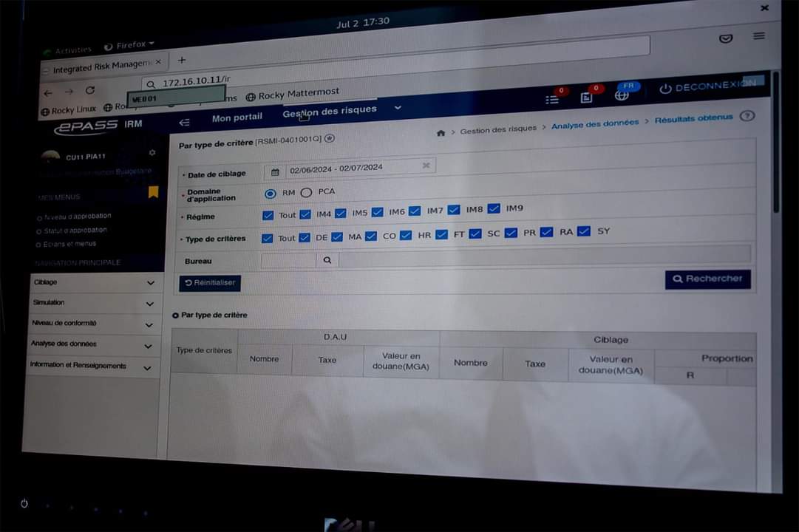Uncheck the IM8 regime checkbox
799x532 pixels.
pyautogui.click(x=454, y=209)
